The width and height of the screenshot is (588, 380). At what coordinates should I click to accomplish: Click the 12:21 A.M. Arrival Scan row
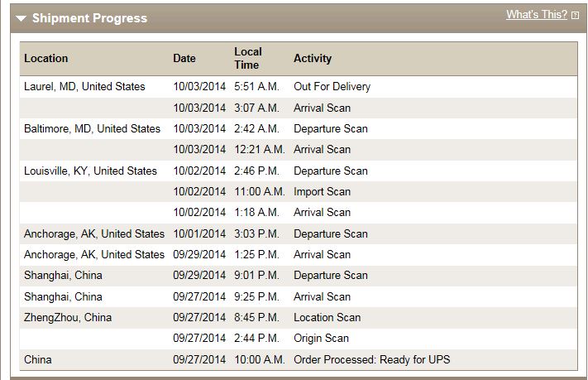322,150
